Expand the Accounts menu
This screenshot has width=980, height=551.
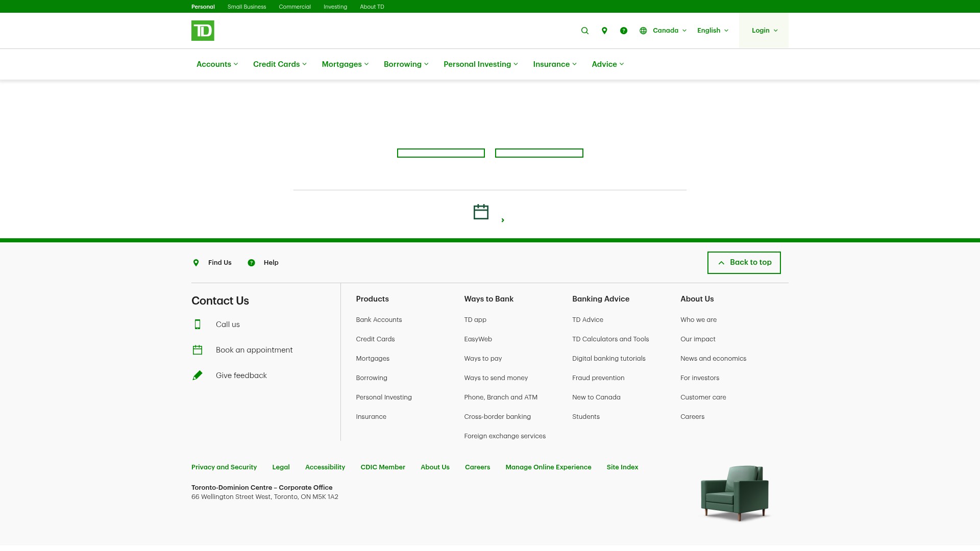pyautogui.click(x=217, y=64)
